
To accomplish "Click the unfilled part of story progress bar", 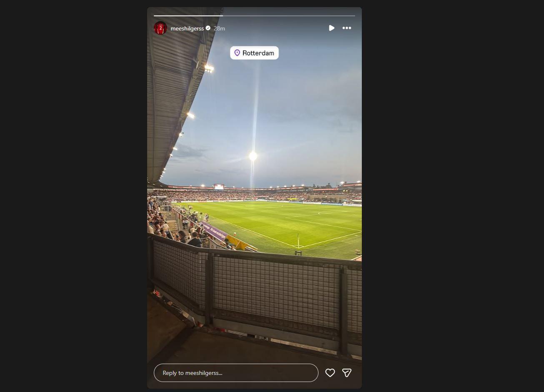I will (x=289, y=16).
